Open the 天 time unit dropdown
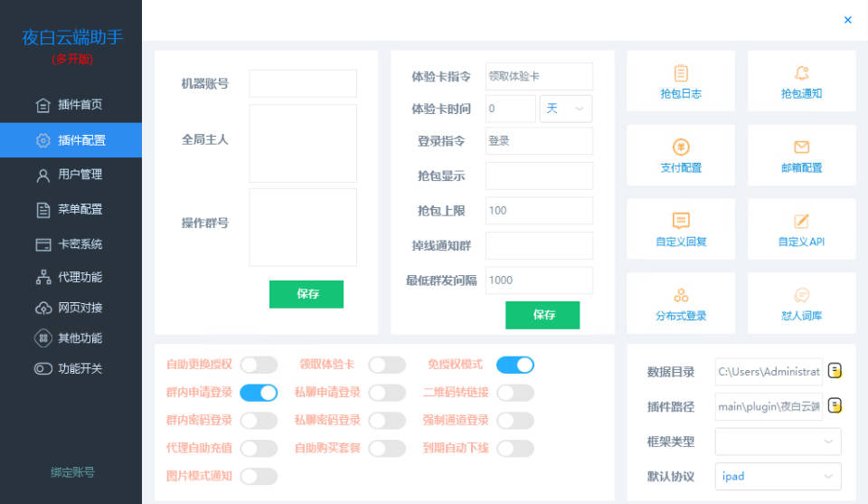The height and width of the screenshot is (504, 868). click(x=566, y=109)
